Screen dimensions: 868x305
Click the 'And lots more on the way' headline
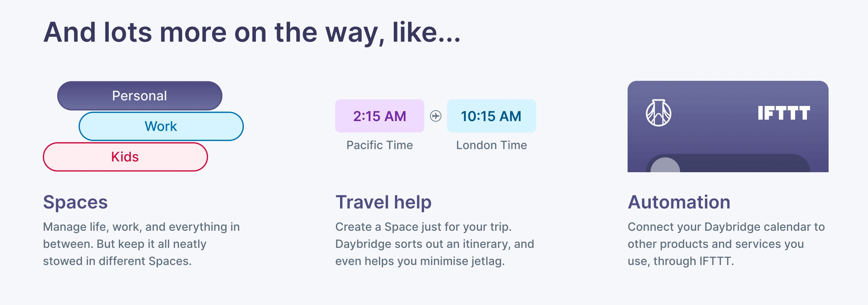coord(252,33)
